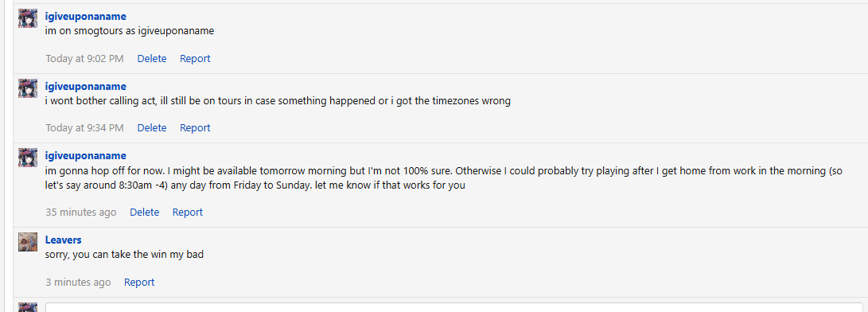Report Leavers' 'take the win' message
The width and height of the screenshot is (868, 312).
[139, 282]
